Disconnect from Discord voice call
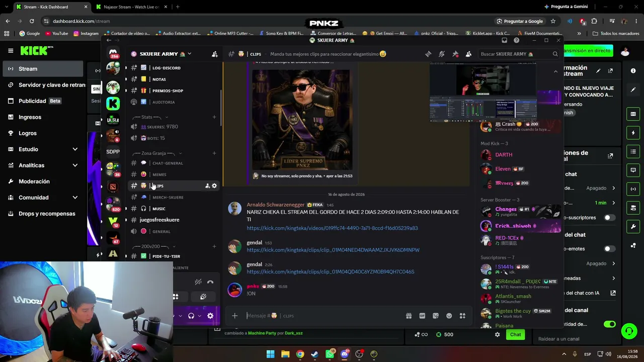Viewport: 644px width, 362px height. point(210,282)
